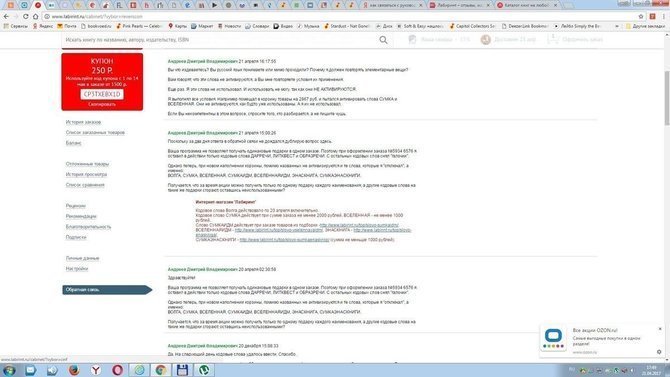This screenshot has width=670, height=377.
Task: Switch to the 'Каталог книг' tab
Action: point(526,5)
